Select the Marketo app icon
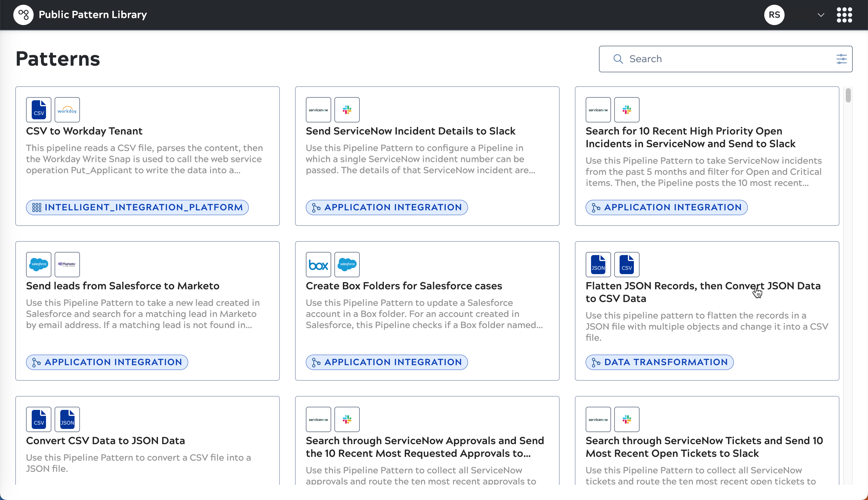 (67, 264)
